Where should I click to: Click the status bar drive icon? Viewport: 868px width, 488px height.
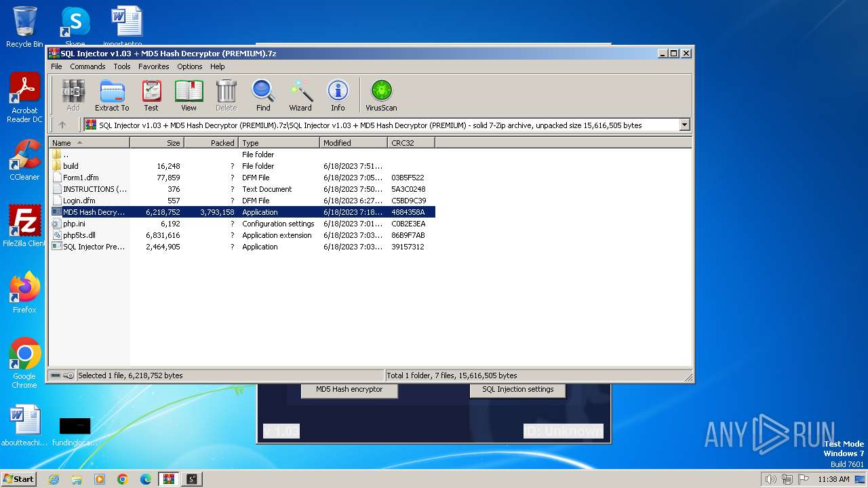click(x=56, y=375)
